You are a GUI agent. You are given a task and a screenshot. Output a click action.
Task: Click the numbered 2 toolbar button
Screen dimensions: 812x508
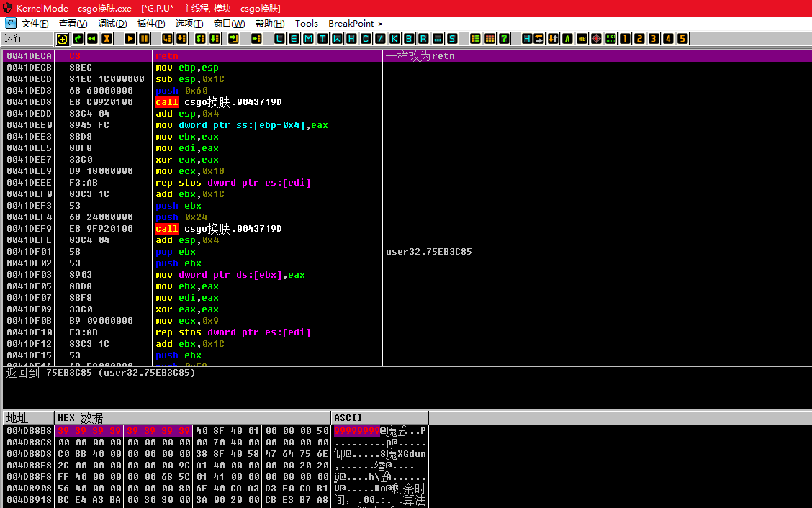(639, 39)
